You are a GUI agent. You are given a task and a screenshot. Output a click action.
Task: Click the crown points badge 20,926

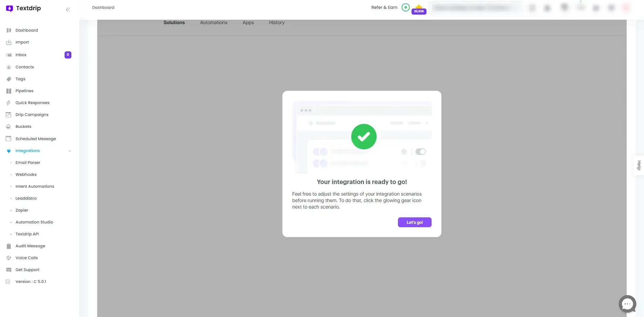point(419,10)
